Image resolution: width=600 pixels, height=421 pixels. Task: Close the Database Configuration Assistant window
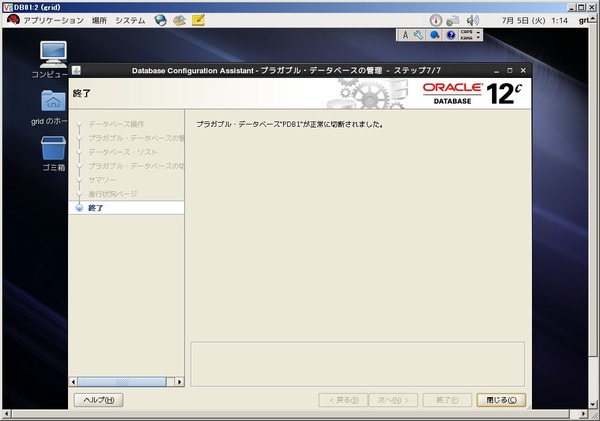click(x=523, y=70)
